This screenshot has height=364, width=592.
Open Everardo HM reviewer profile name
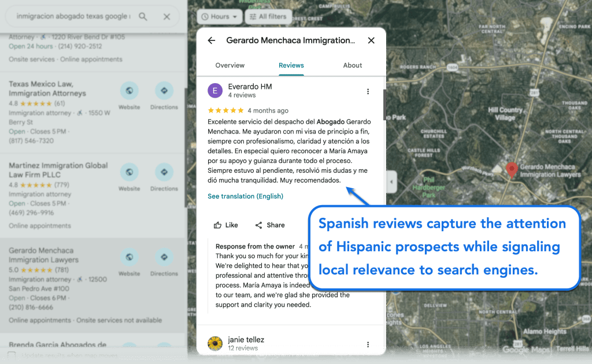[x=250, y=87]
